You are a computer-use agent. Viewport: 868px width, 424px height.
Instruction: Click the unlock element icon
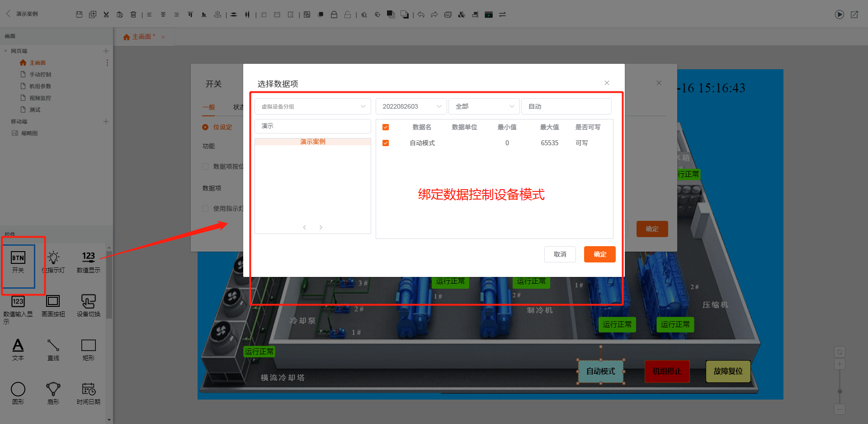(x=348, y=14)
